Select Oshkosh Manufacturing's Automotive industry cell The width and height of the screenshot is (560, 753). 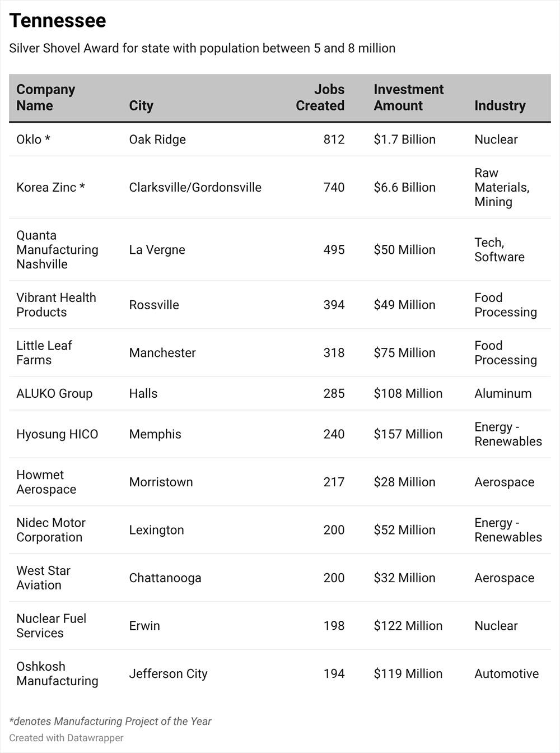[x=506, y=674]
